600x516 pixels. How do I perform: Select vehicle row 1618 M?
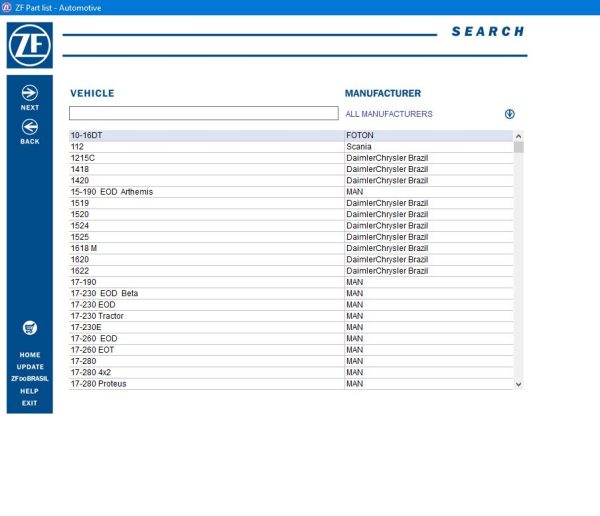[291, 248]
